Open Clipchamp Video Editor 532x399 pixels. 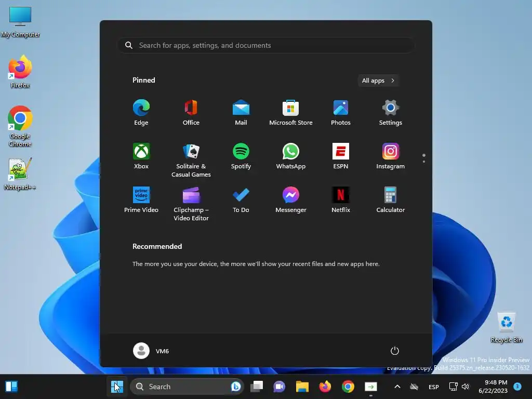click(191, 204)
